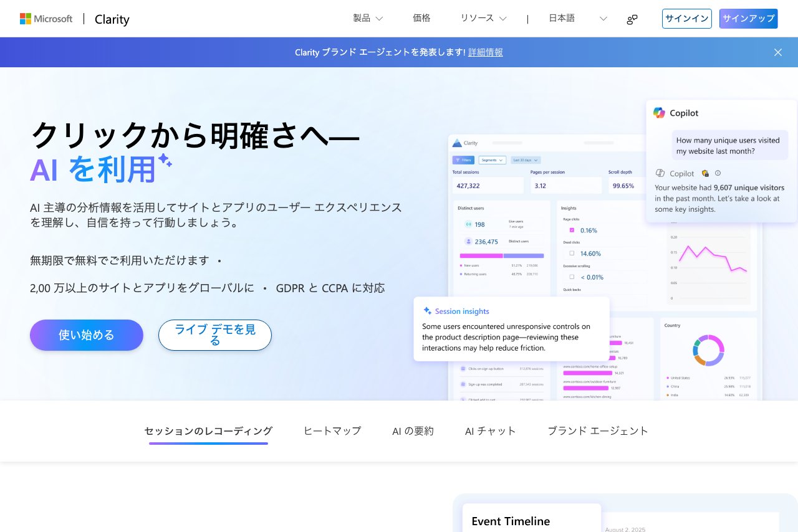This screenshot has height=532, width=798.
Task: Click the Session insights sparkle icon
Action: [428, 311]
